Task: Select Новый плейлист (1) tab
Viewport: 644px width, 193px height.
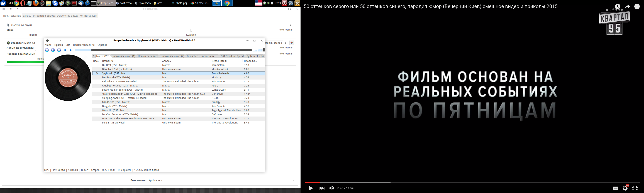Action: tap(123, 56)
